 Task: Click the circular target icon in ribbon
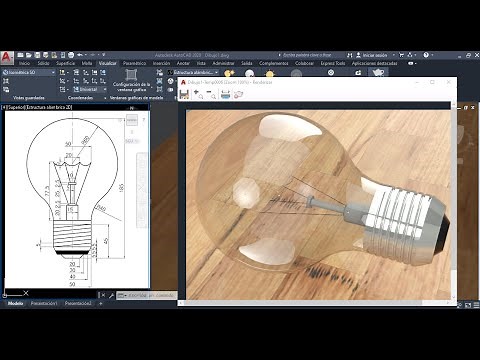point(331,72)
